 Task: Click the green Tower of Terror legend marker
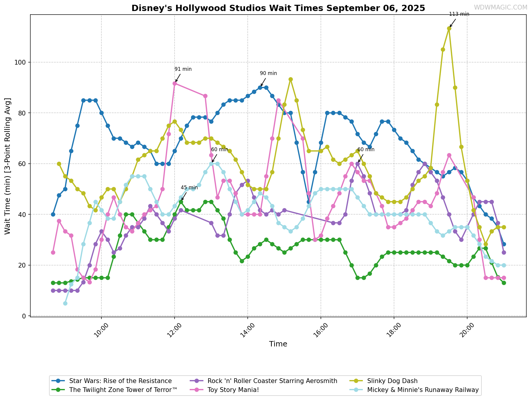[x=58, y=390]
